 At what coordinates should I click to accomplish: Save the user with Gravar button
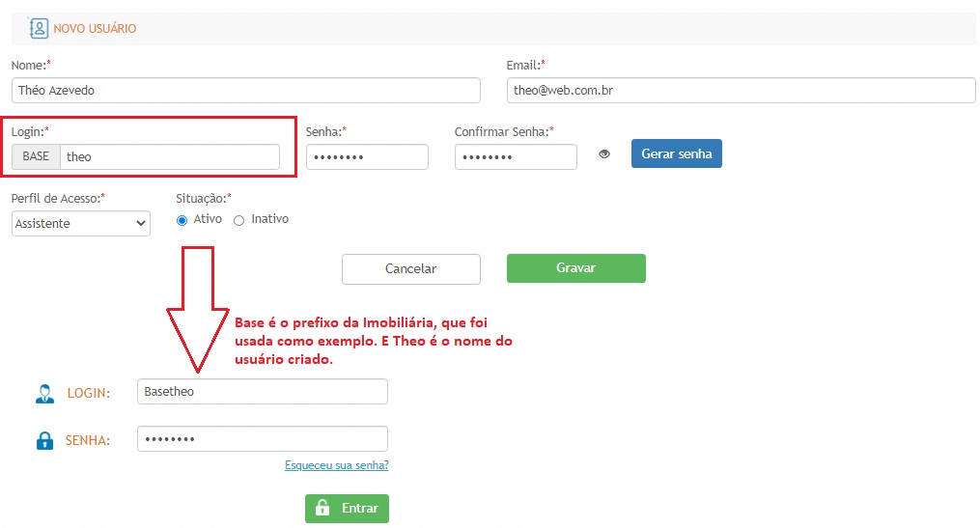[575, 268]
